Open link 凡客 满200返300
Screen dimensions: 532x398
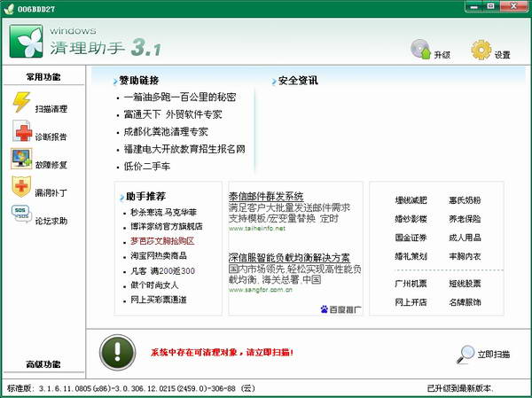pos(163,270)
